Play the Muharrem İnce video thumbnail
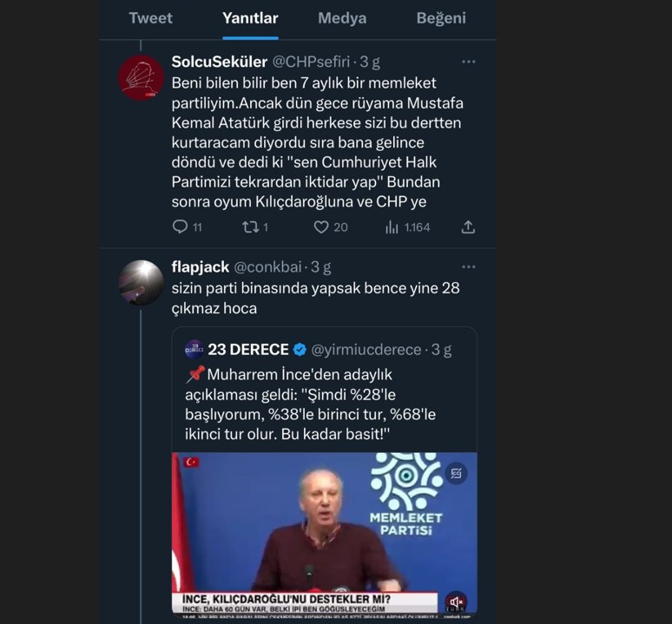The height and width of the screenshot is (624, 672). click(324, 531)
